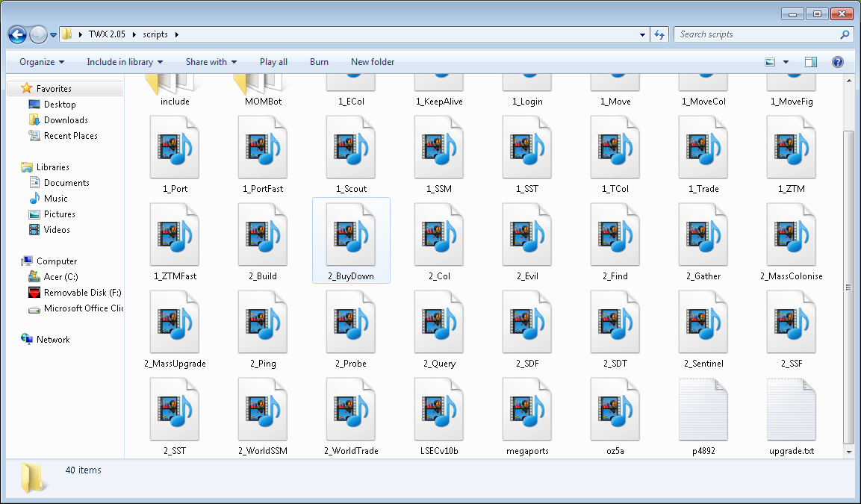Expand the change view options arrow

click(786, 62)
